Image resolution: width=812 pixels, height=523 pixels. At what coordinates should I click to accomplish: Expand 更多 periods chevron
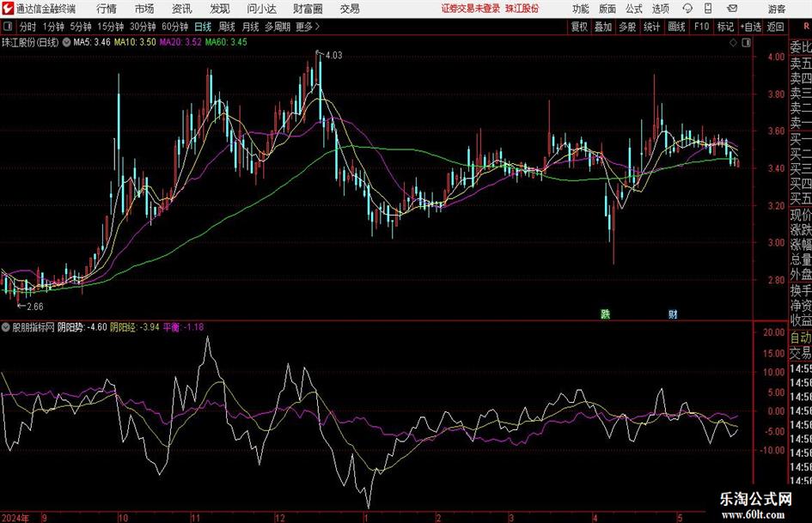[x=317, y=27]
